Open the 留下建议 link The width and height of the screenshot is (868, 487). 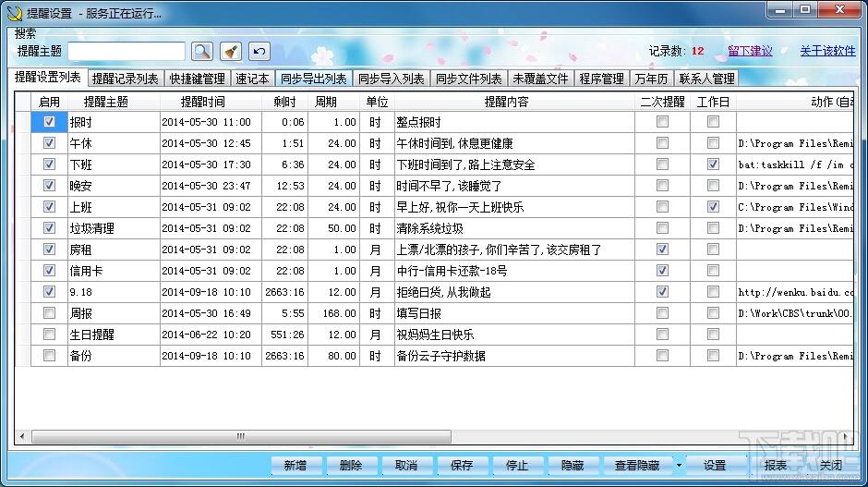click(750, 52)
